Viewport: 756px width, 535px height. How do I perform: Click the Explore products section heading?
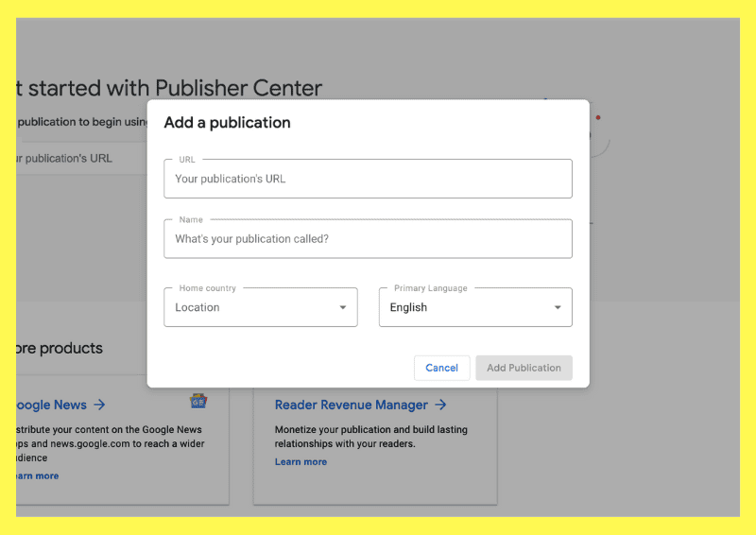point(59,348)
